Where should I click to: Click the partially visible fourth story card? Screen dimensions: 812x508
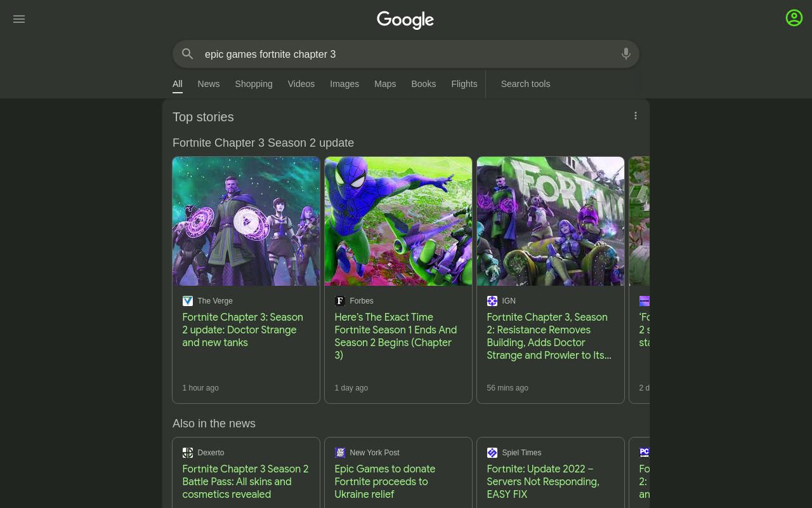click(639, 280)
